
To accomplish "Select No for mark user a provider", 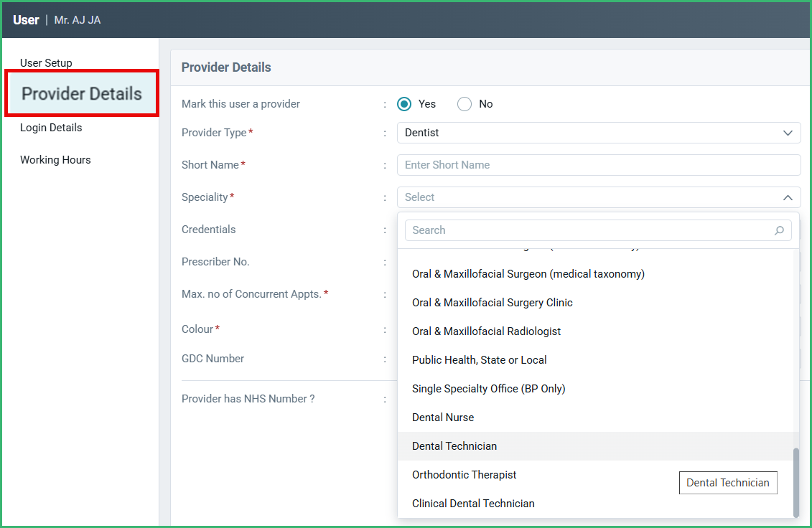I will coord(465,104).
